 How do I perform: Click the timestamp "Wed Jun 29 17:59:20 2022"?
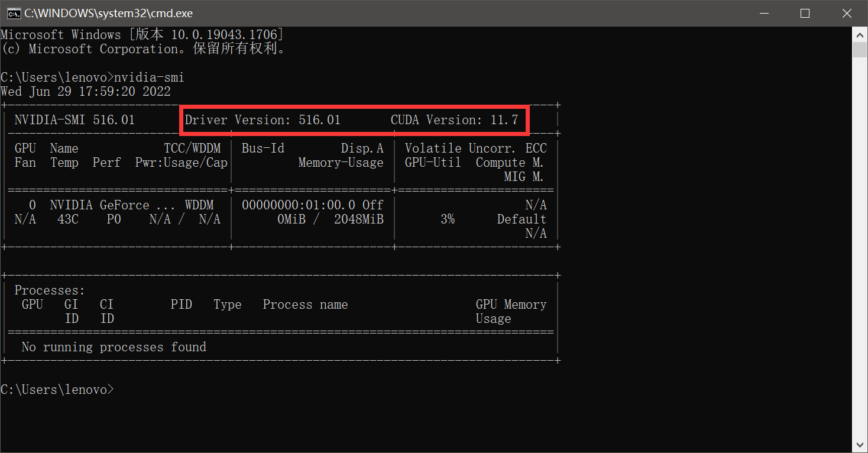click(86, 92)
